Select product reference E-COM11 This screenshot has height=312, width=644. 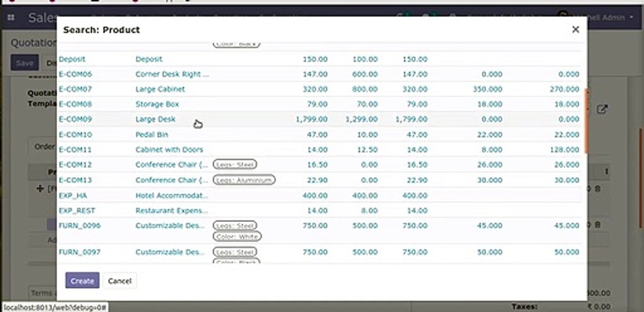75,149
